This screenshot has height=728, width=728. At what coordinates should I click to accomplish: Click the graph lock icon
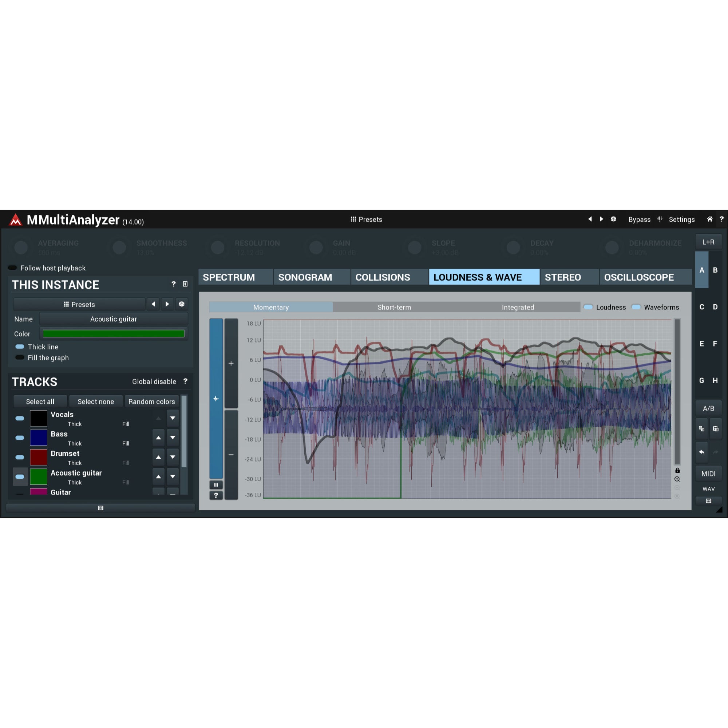pyautogui.click(x=677, y=470)
